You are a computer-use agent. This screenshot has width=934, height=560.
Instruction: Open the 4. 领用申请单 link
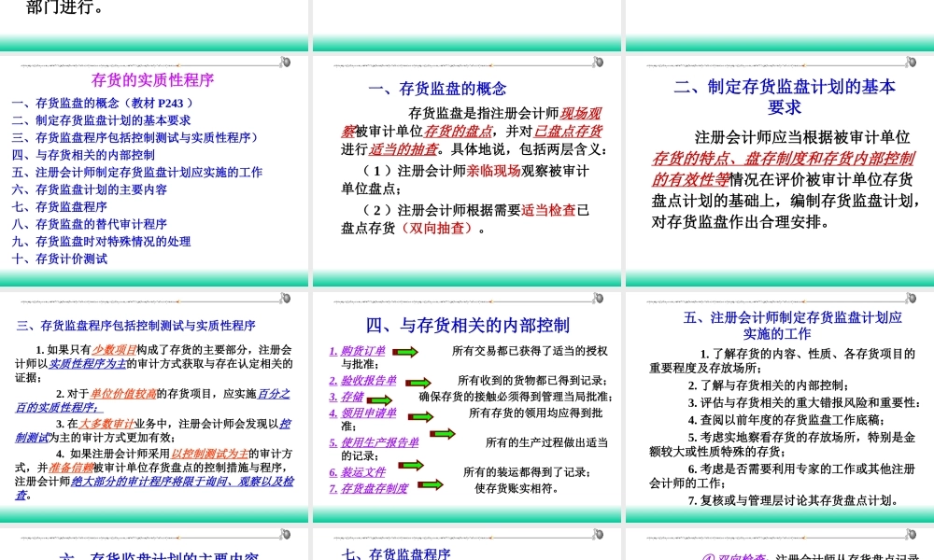coord(362,413)
